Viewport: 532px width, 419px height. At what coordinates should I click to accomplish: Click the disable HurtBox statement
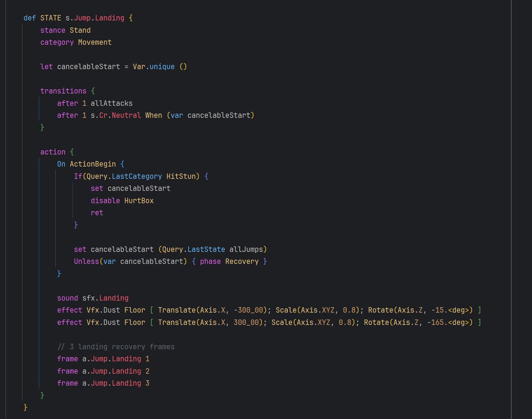pos(122,200)
